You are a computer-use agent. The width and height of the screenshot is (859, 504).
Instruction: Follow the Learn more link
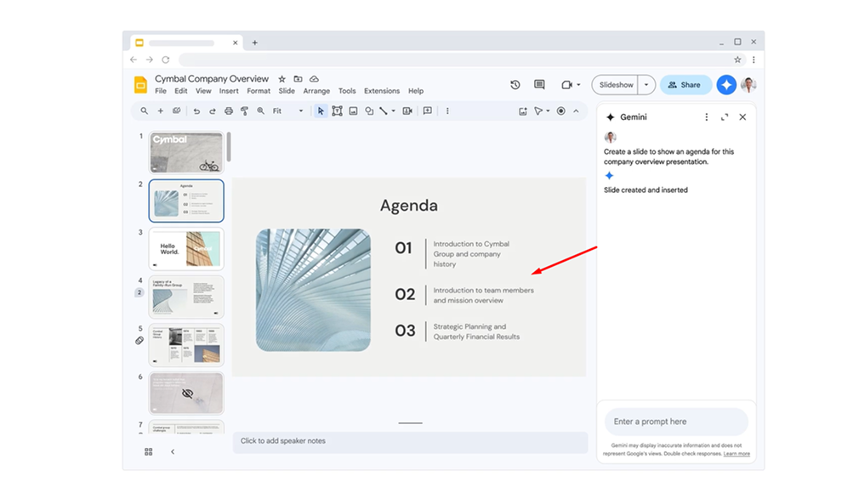737,454
